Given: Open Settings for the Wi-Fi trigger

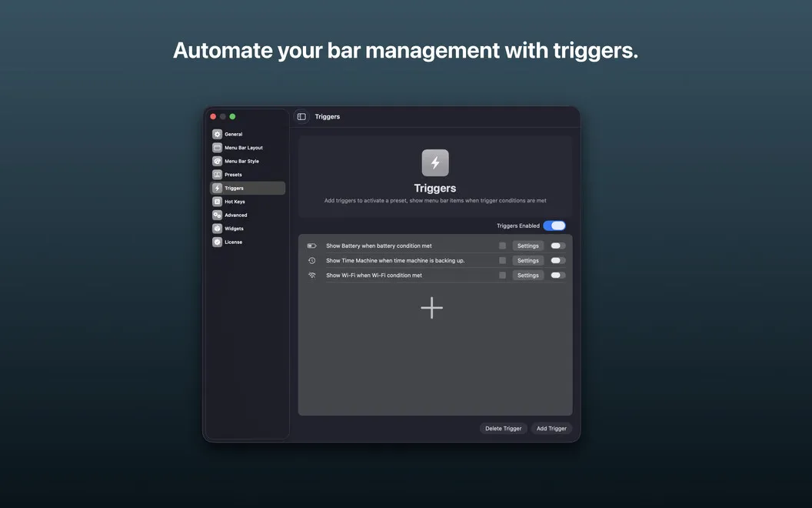Looking at the screenshot, I should coord(527,276).
